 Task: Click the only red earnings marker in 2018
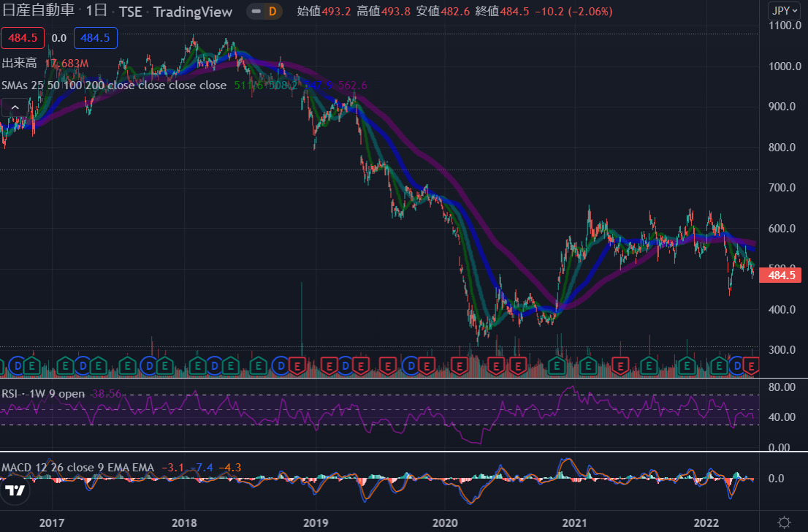coord(297,366)
